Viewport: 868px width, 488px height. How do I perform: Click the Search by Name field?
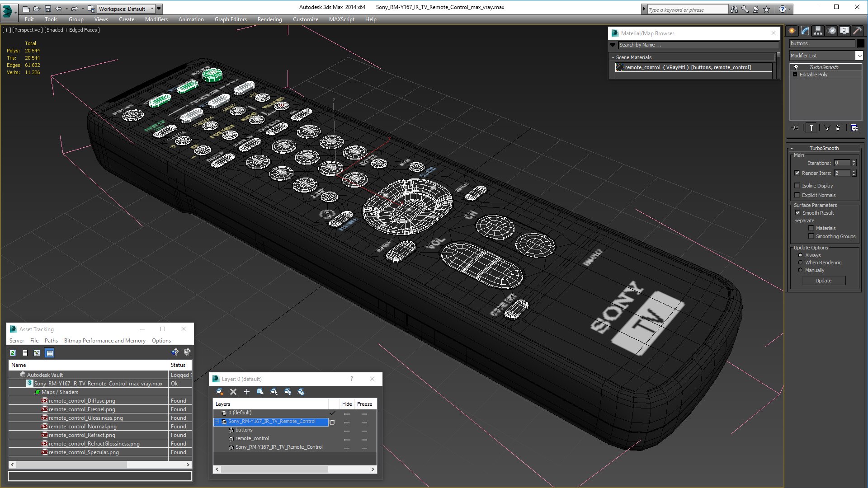[x=698, y=45]
